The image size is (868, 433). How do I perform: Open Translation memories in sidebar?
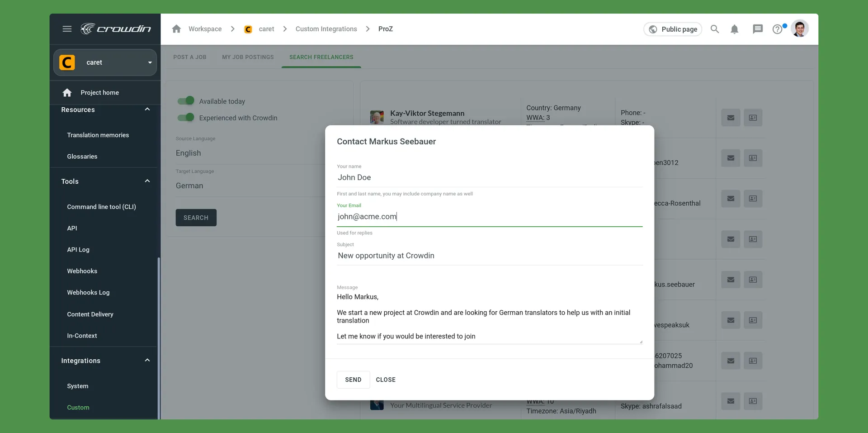[98, 135]
